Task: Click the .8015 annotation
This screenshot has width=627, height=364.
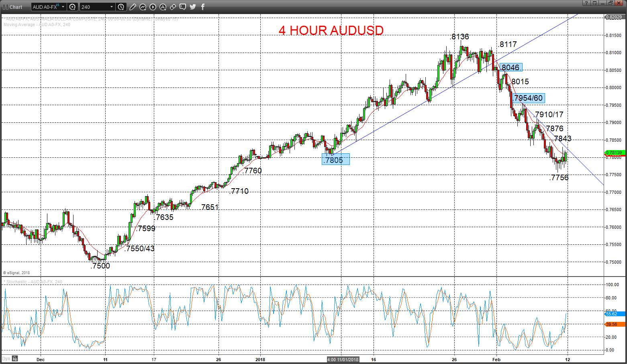Action: 519,81
